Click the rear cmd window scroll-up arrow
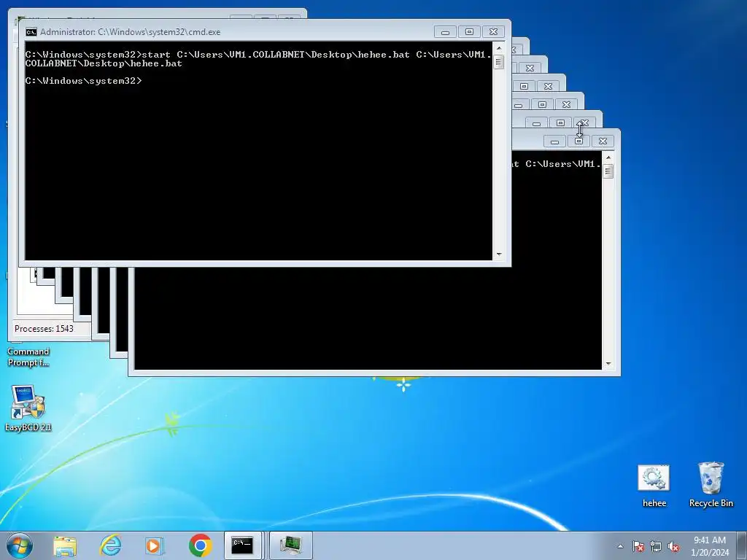Viewport: 747px width, 560px height. [608, 157]
